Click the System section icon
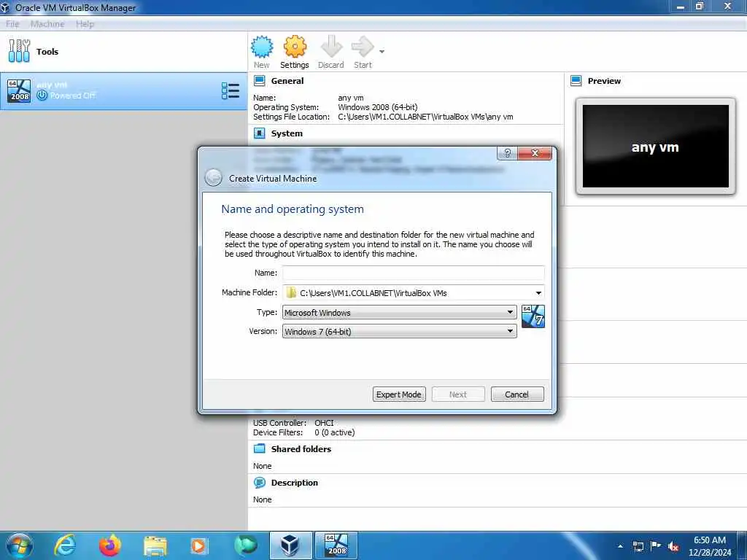The height and width of the screenshot is (560, 747). (x=259, y=133)
